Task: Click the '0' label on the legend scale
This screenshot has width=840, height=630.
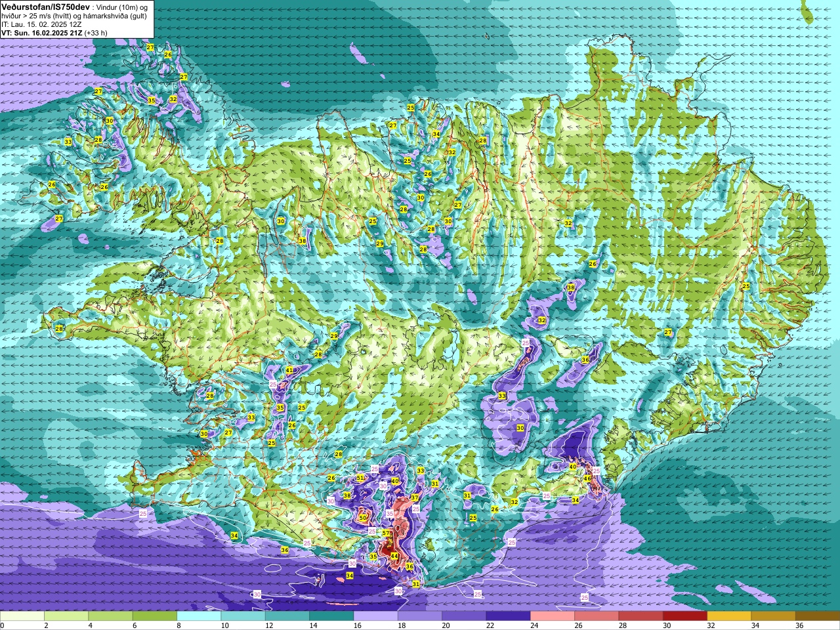Action: [x=3, y=625]
